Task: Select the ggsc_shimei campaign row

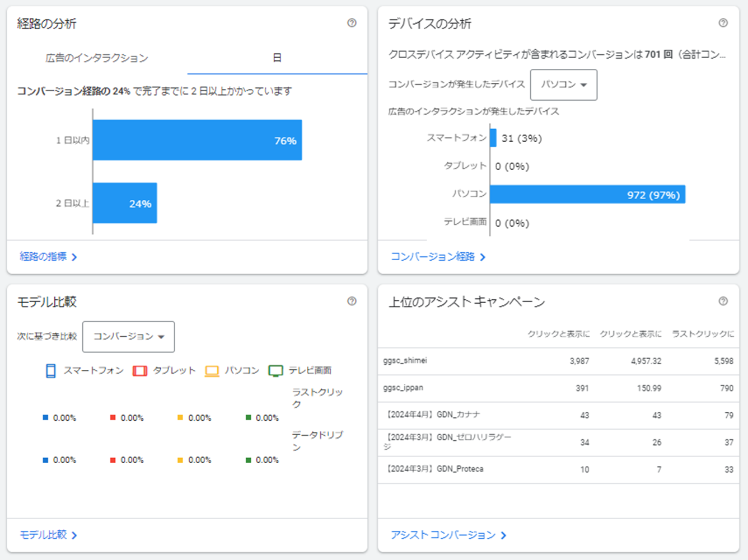Action: [x=558, y=361]
